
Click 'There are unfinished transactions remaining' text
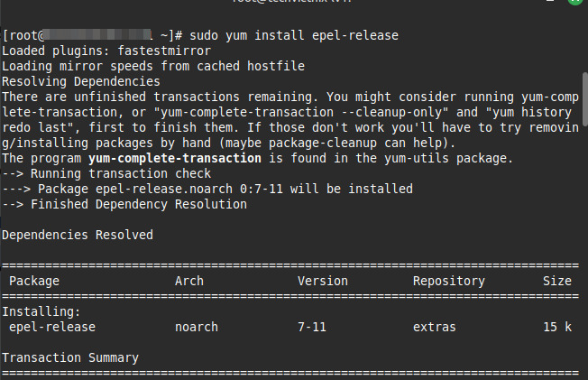click(x=157, y=97)
